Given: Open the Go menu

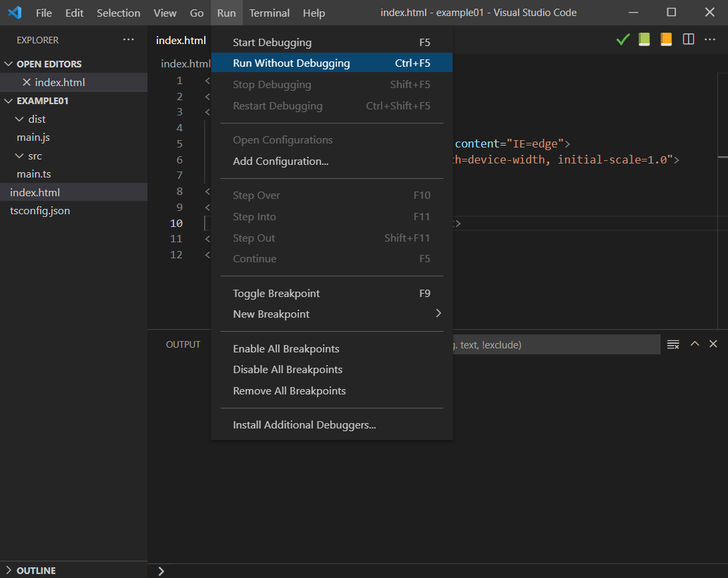Looking at the screenshot, I should 196,13.
